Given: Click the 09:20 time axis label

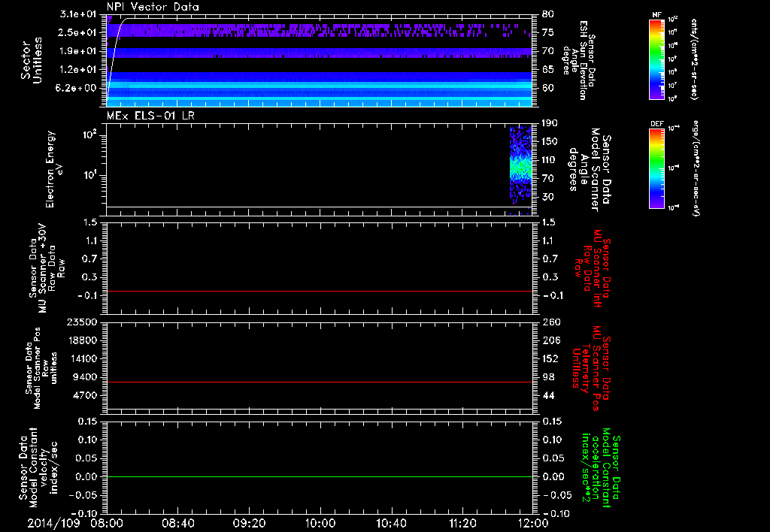Looking at the screenshot, I should point(249,523).
